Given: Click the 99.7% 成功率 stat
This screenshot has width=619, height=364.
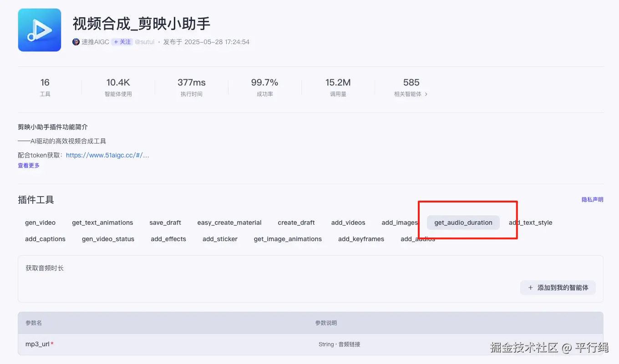Looking at the screenshot, I should point(264,87).
